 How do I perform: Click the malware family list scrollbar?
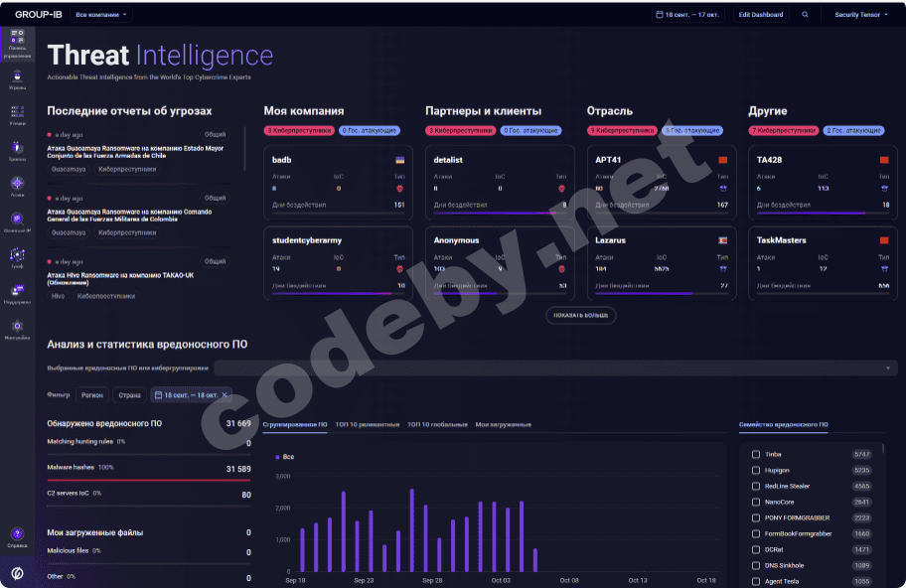[883, 448]
